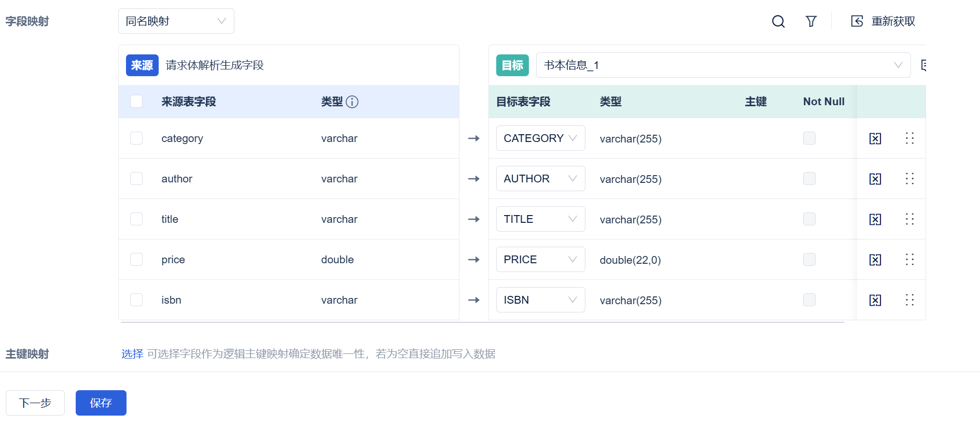Viewport: 980px width, 427px height.
Task: Click the filter funnel icon
Action: click(811, 21)
